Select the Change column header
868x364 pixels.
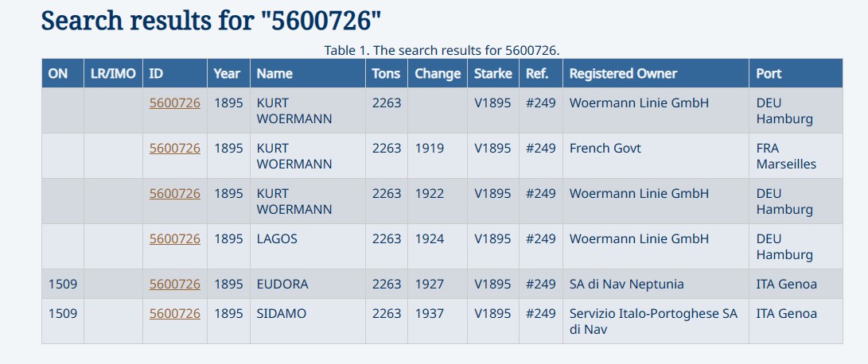click(438, 73)
